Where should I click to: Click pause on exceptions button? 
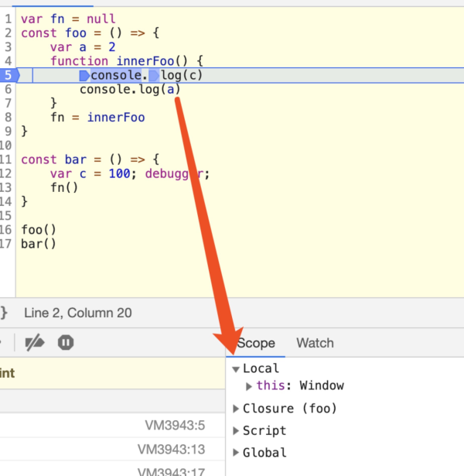tap(66, 343)
